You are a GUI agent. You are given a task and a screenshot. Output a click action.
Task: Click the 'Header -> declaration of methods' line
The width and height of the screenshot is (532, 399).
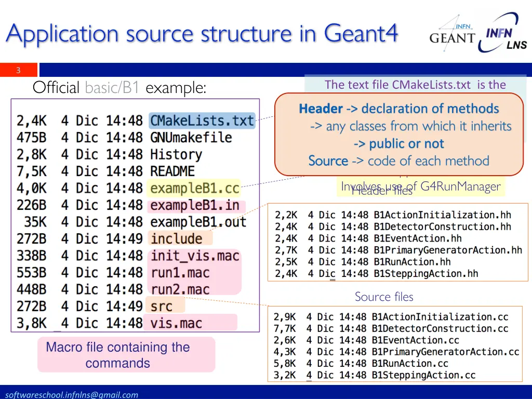point(398,109)
